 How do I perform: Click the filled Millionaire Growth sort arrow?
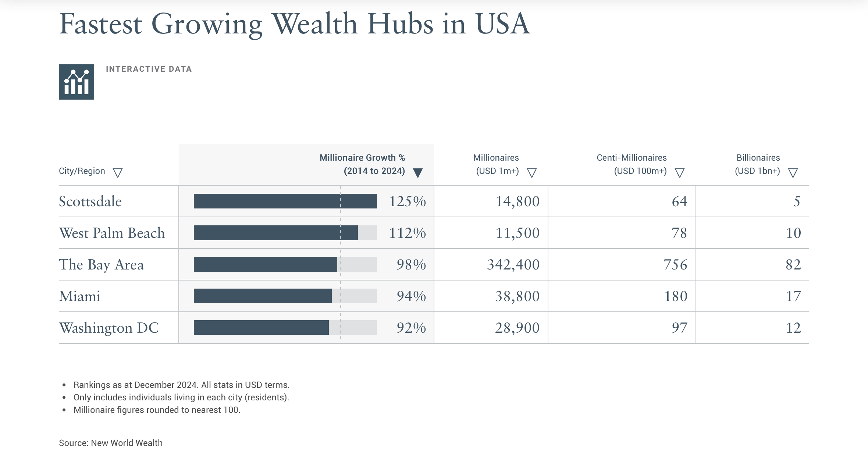click(417, 172)
